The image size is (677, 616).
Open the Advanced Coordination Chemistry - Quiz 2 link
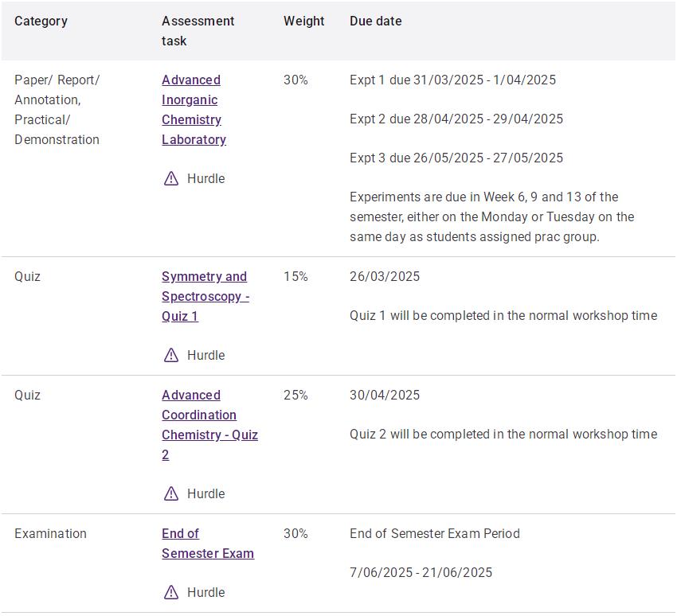pos(209,425)
